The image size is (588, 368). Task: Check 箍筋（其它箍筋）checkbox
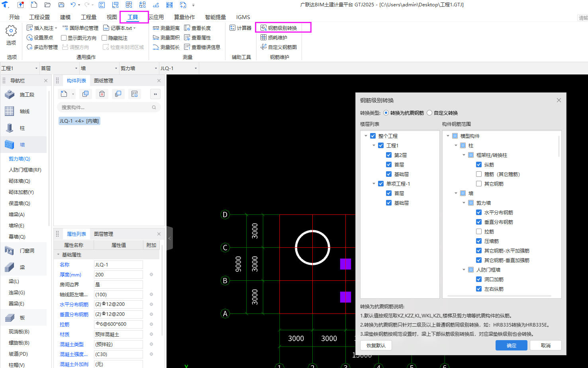click(479, 174)
